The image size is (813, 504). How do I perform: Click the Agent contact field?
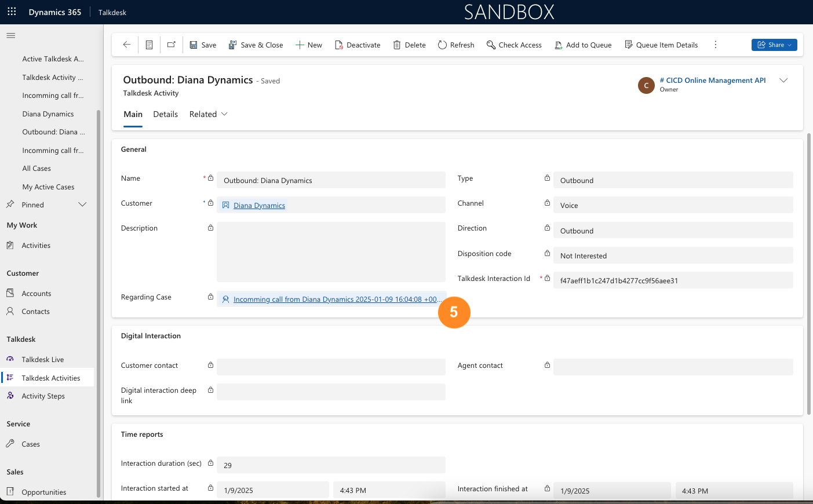[x=673, y=367]
